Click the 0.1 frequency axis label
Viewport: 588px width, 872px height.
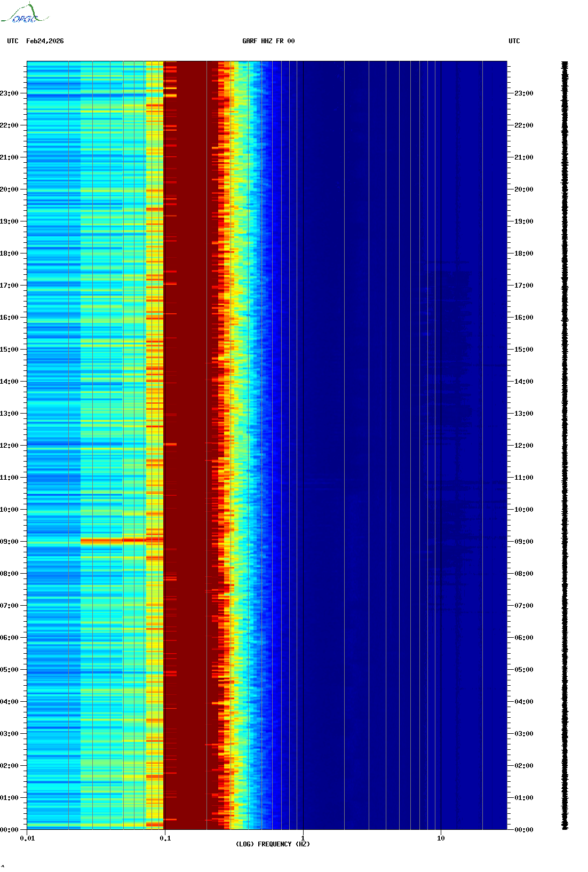[x=165, y=838]
